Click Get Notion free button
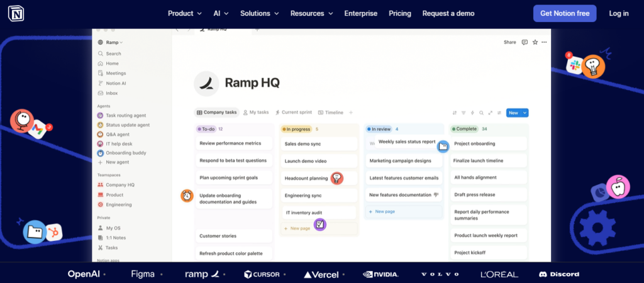This screenshot has height=283, width=644. point(565,13)
